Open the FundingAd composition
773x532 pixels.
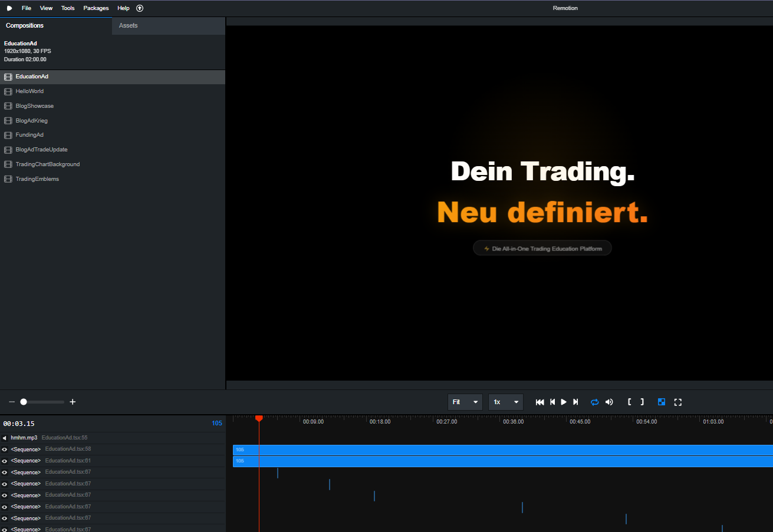tap(29, 134)
